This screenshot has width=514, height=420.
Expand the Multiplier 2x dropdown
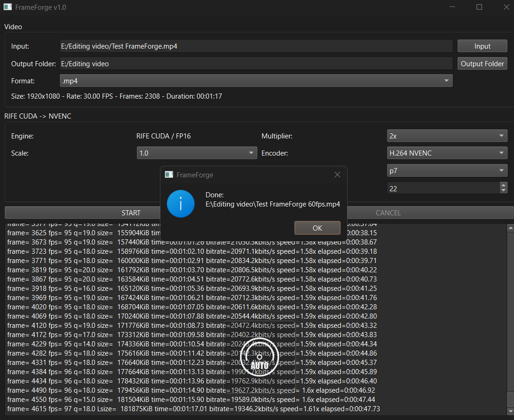447,136
